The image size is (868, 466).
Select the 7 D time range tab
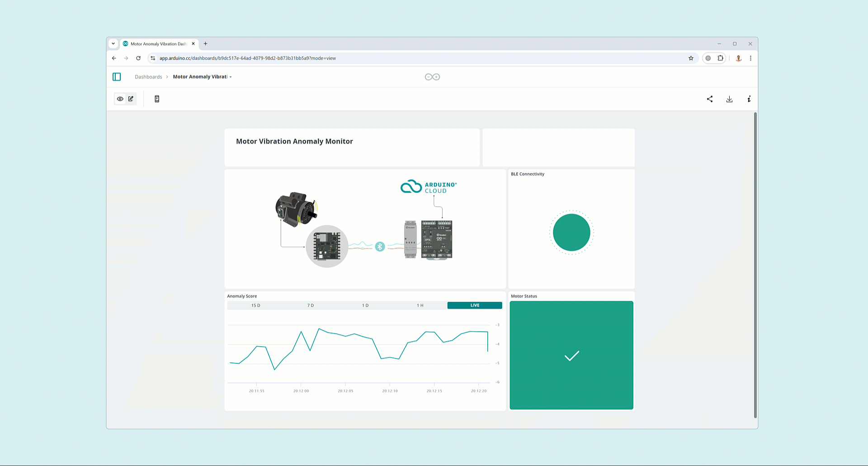click(311, 305)
